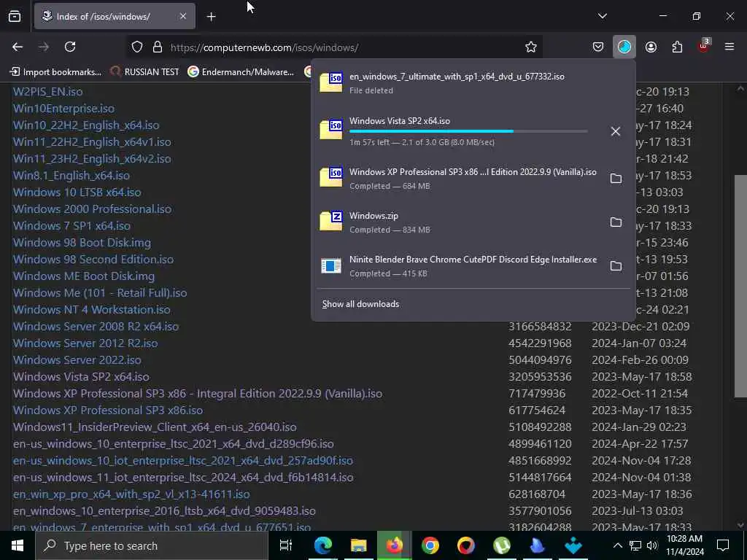
Task: Open uTorrent from the taskbar
Action: pos(502,545)
